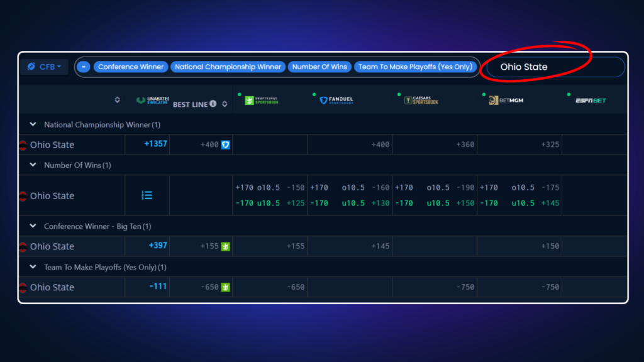Click the FanDuel Sportsbook column header
644x362 pixels.
click(x=336, y=100)
